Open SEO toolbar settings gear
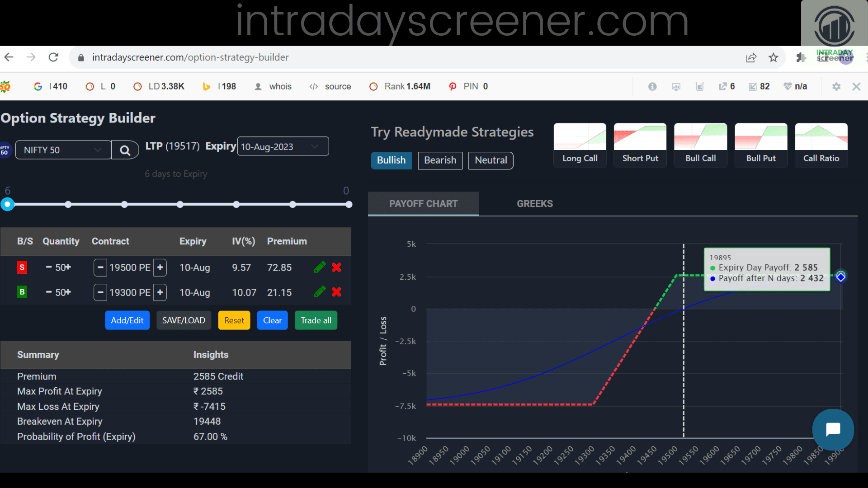 pos(836,86)
